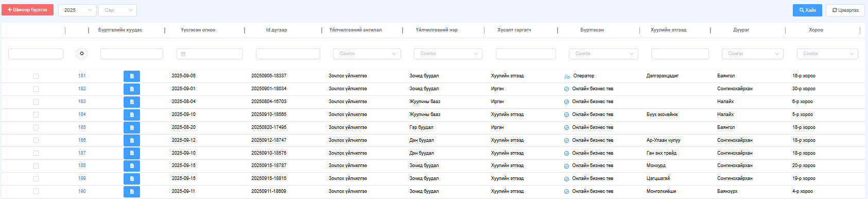The height and width of the screenshot is (199, 868).
Task: Tick the checkbox for row 181
Action: (x=36, y=76)
